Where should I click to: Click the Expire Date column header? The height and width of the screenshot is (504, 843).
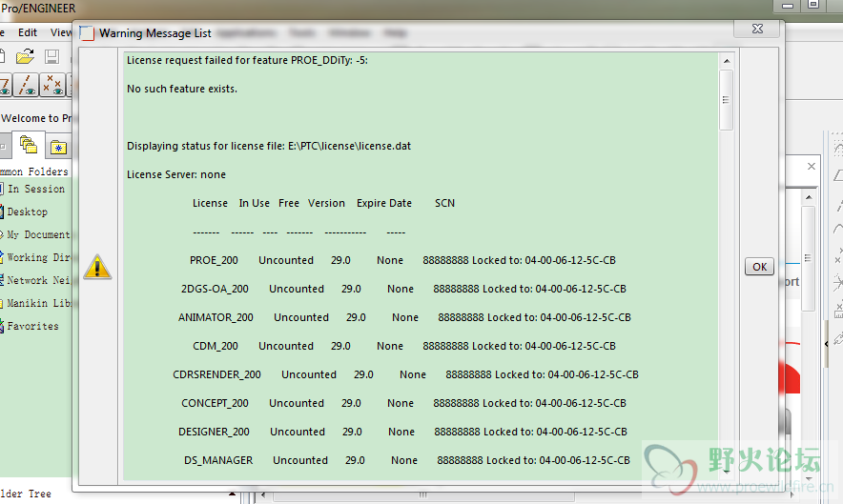384,203
